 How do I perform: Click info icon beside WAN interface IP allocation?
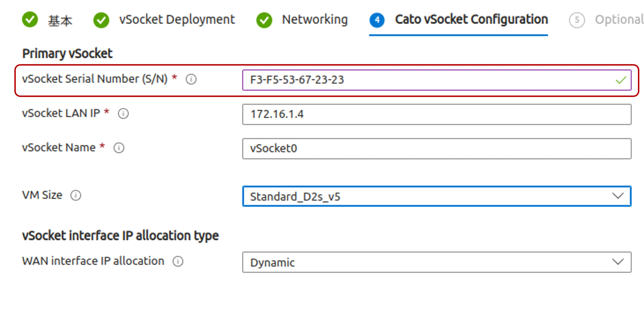point(178,261)
